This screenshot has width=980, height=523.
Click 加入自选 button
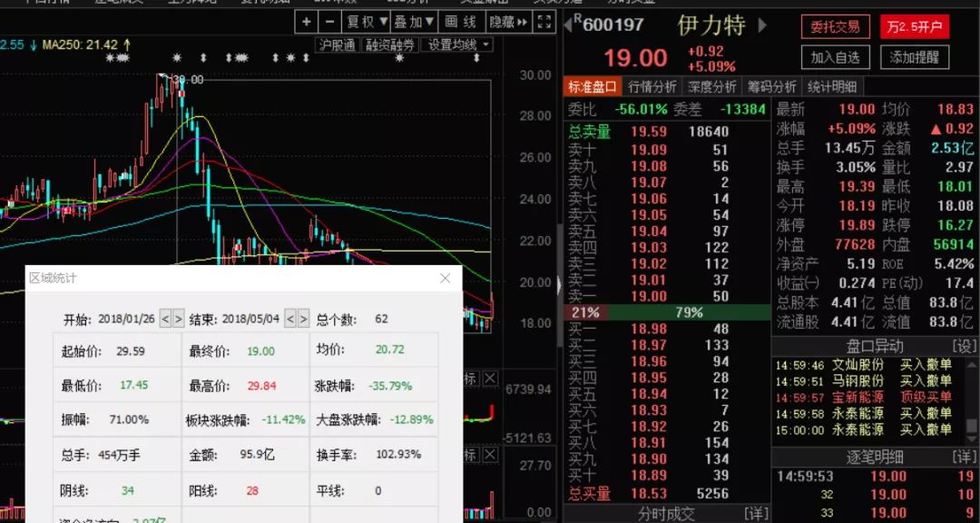pyautogui.click(x=835, y=57)
